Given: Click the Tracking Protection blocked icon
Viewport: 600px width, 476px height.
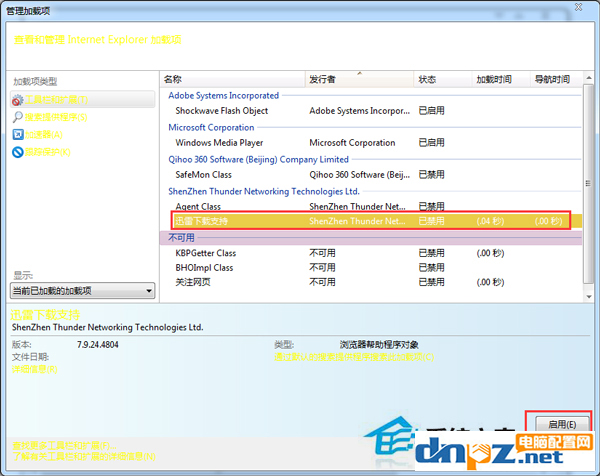Looking at the screenshot, I should (x=18, y=152).
